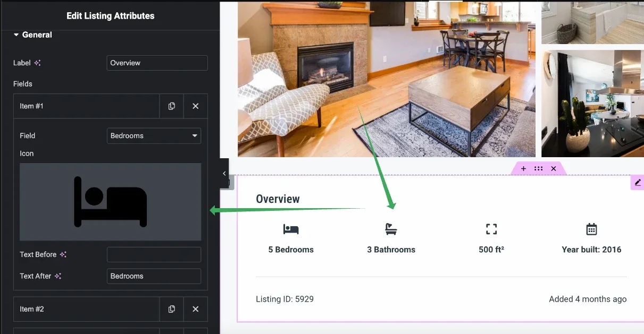This screenshot has height=334, width=644.
Task: Click the Text After input field
Action: tap(154, 276)
